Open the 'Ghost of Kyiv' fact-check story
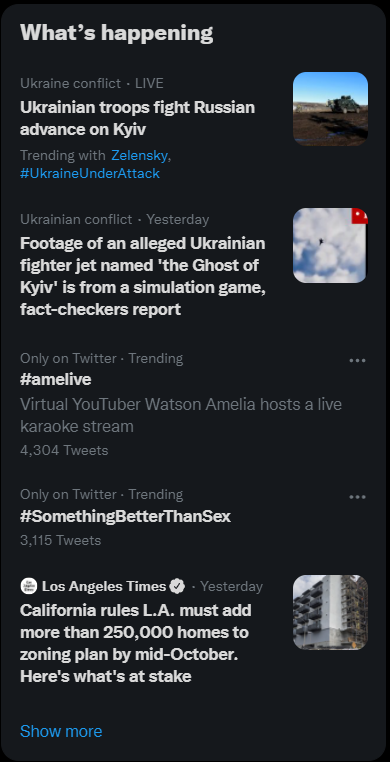The width and height of the screenshot is (390, 762). pos(143,276)
